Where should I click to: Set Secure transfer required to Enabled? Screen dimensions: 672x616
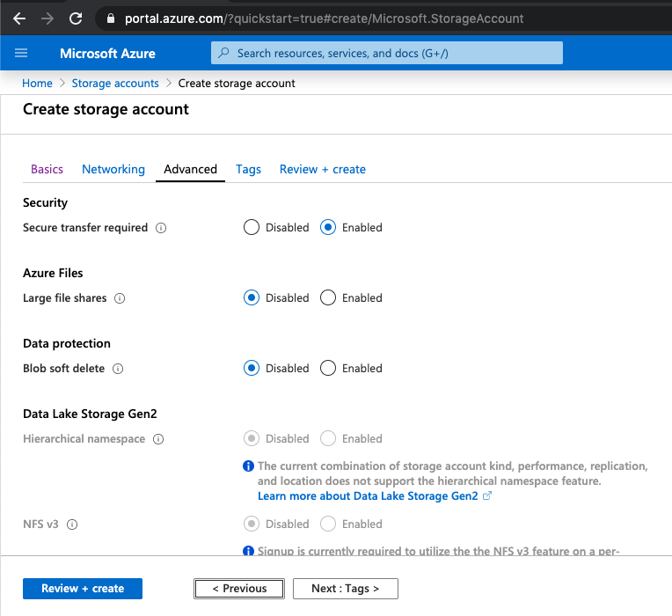[328, 227]
